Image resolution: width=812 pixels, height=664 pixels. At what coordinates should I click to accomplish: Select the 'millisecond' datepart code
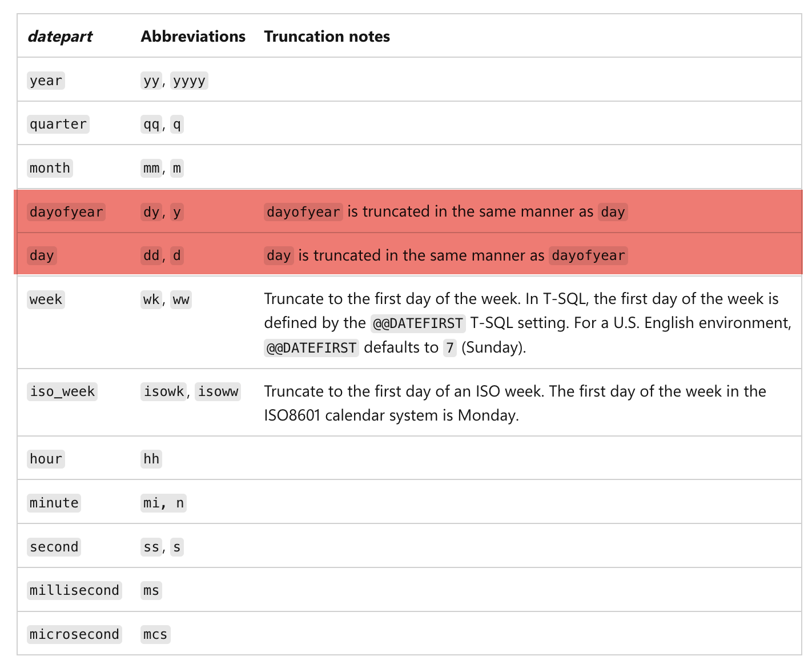tap(74, 590)
